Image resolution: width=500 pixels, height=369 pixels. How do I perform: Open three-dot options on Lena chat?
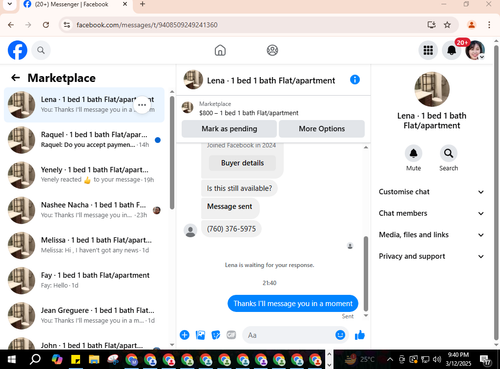142,105
